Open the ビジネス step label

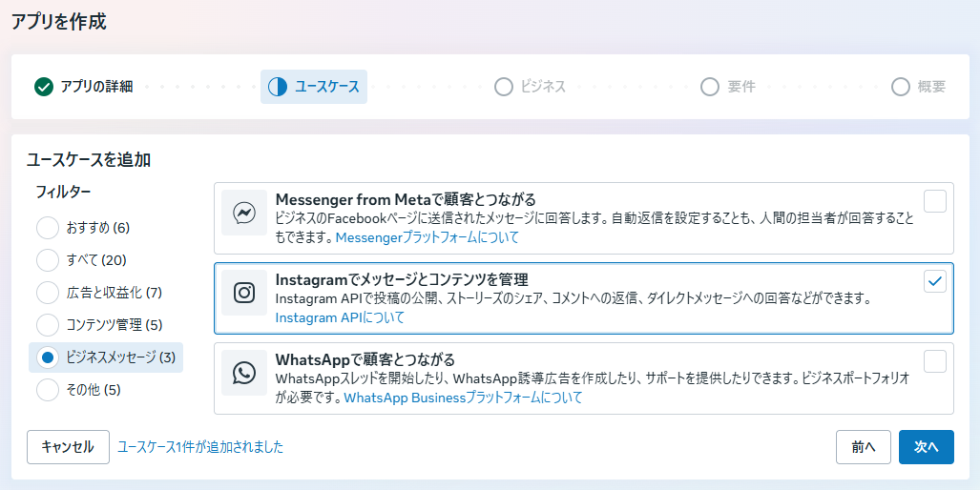[543, 87]
